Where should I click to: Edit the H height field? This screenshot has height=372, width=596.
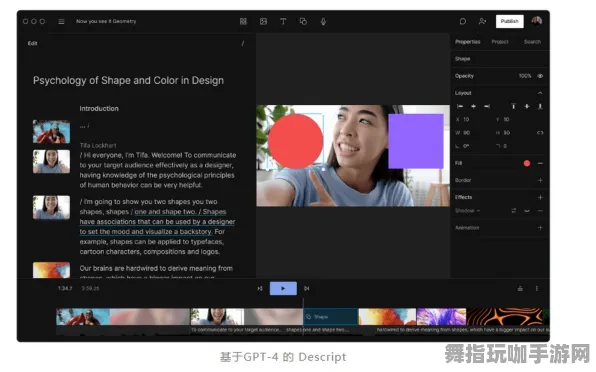(x=503, y=133)
